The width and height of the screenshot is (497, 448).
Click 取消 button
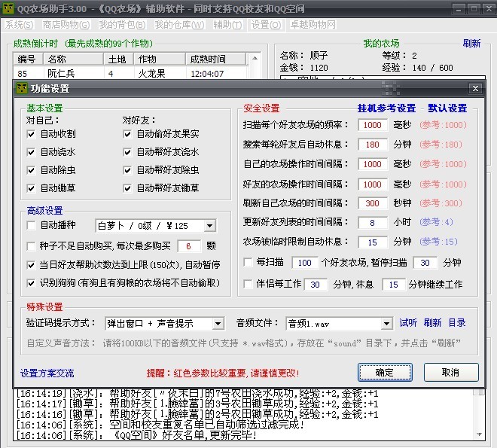coord(451,373)
